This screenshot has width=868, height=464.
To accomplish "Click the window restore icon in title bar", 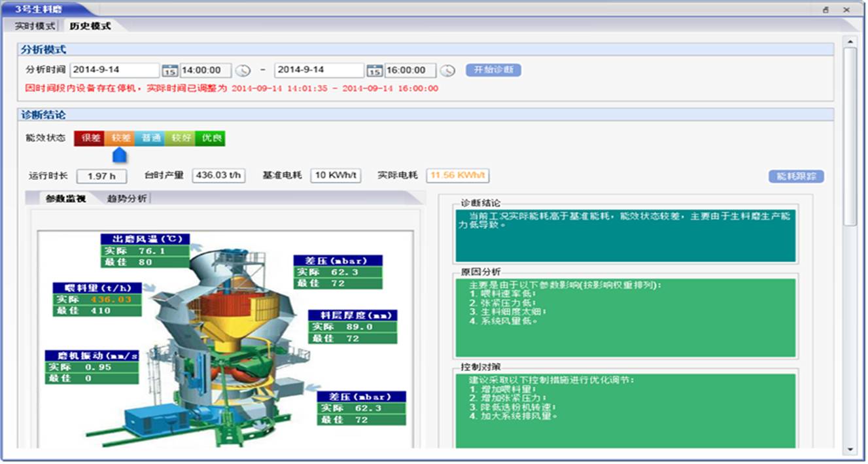I will pyautogui.click(x=825, y=10).
